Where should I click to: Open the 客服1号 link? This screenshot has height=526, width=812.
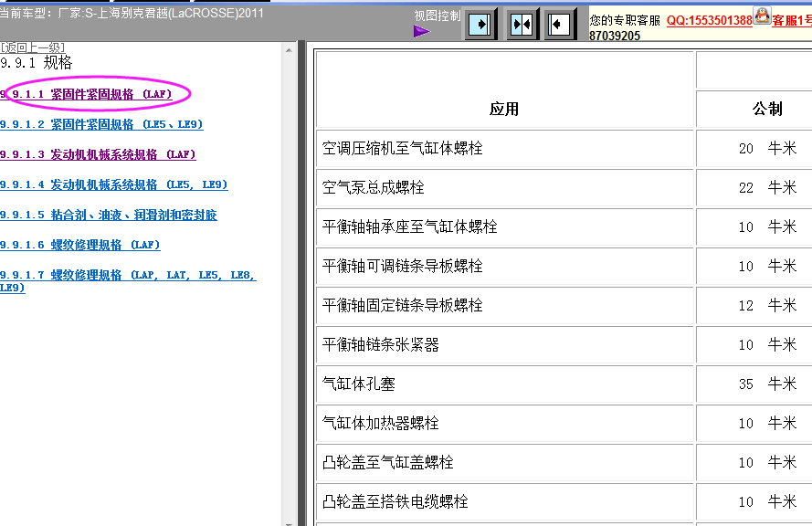point(792,20)
